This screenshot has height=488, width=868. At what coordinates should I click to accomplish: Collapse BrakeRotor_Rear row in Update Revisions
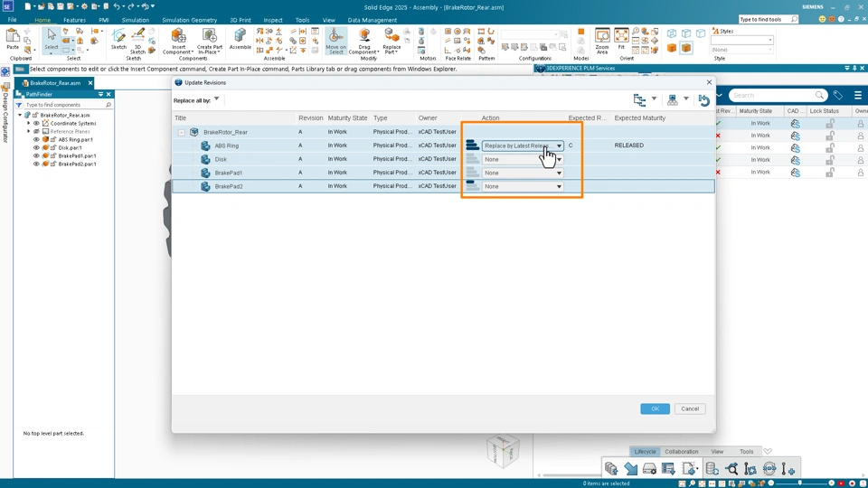(181, 132)
